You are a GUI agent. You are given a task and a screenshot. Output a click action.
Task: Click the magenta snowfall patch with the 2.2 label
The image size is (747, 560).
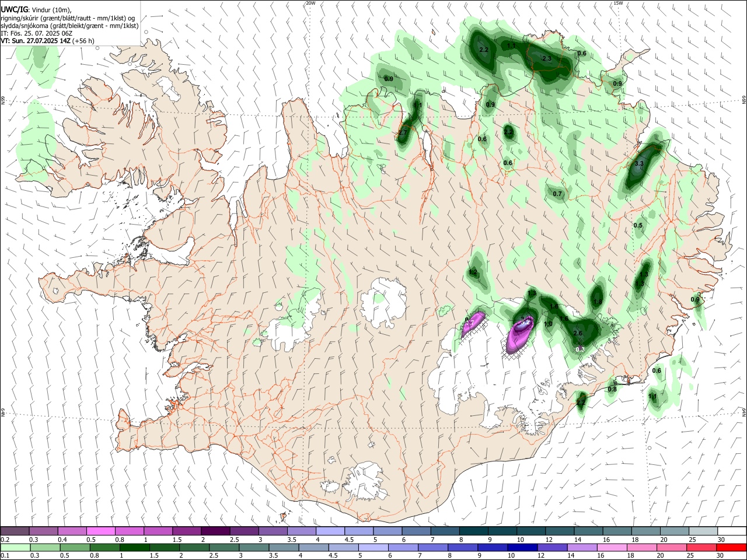519,334
